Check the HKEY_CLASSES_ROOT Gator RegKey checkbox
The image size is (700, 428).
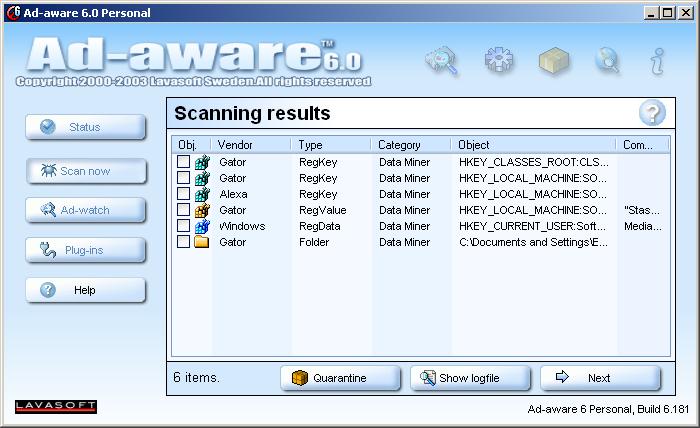click(x=183, y=162)
